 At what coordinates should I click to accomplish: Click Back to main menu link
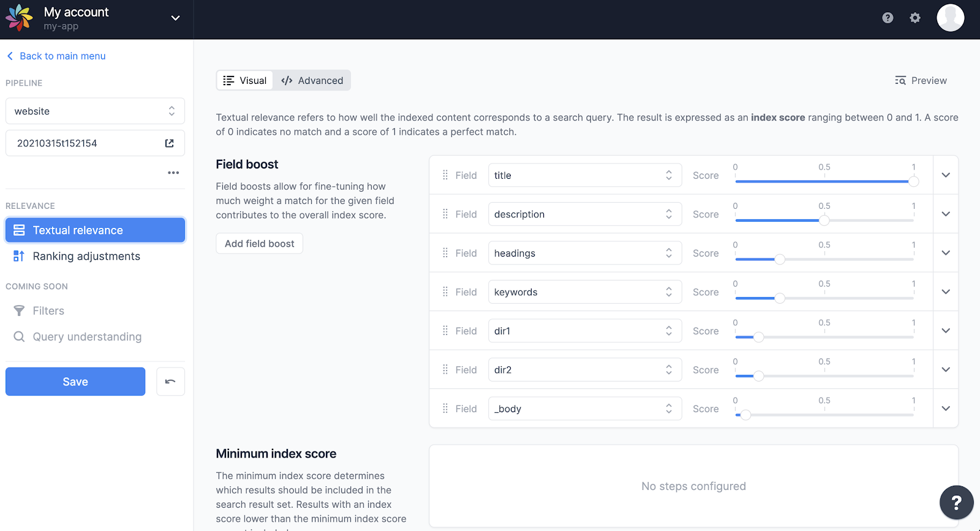pos(56,56)
